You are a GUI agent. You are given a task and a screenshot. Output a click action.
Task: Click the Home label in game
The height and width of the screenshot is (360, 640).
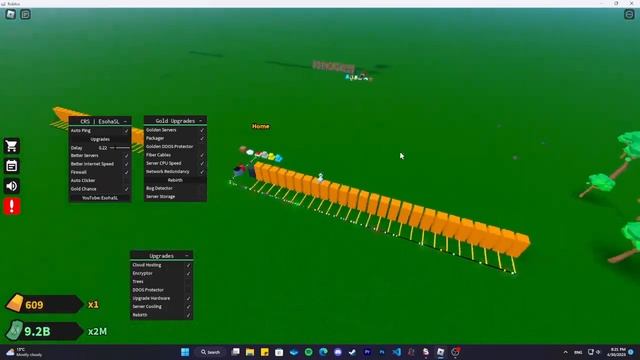click(260, 127)
